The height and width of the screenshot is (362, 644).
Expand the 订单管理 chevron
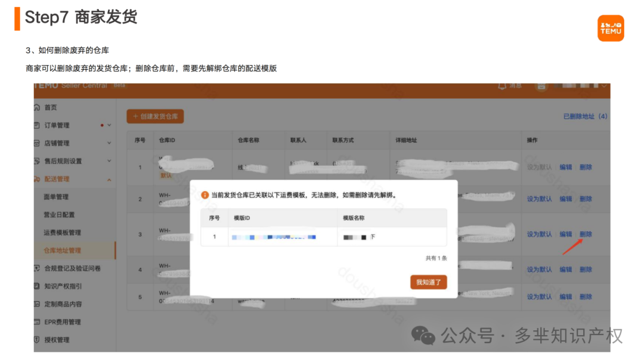click(x=109, y=125)
